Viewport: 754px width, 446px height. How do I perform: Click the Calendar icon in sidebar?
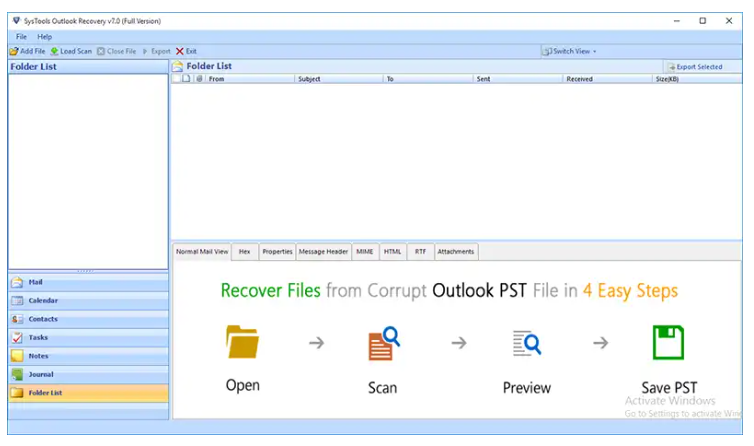pyautogui.click(x=17, y=301)
